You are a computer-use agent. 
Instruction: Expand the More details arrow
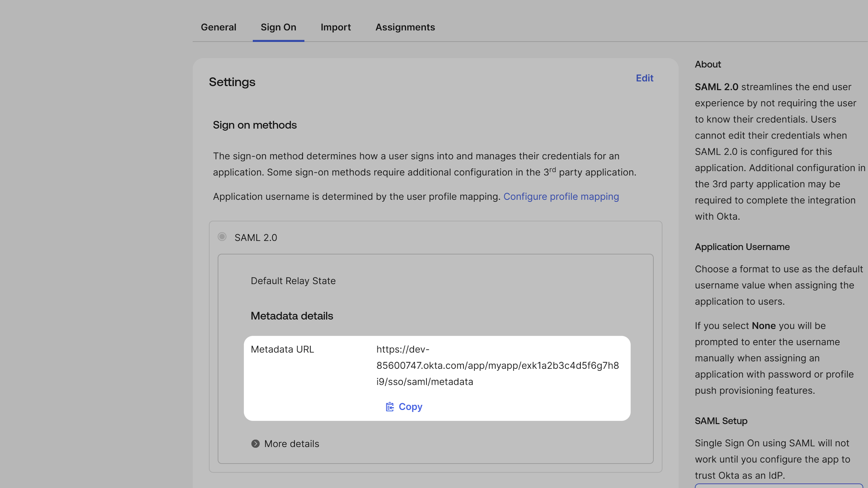[255, 443]
